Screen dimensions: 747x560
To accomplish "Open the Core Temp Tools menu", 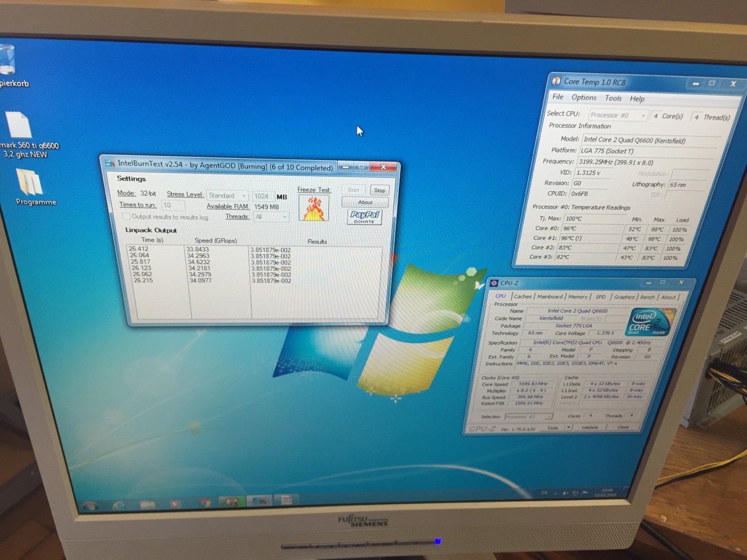I will pos(613,98).
